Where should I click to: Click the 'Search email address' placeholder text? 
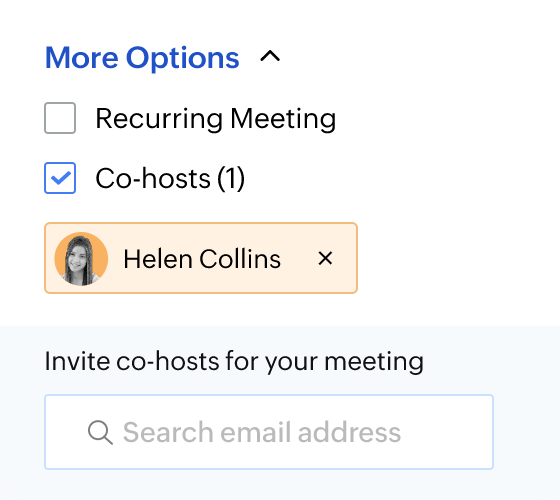tap(262, 432)
